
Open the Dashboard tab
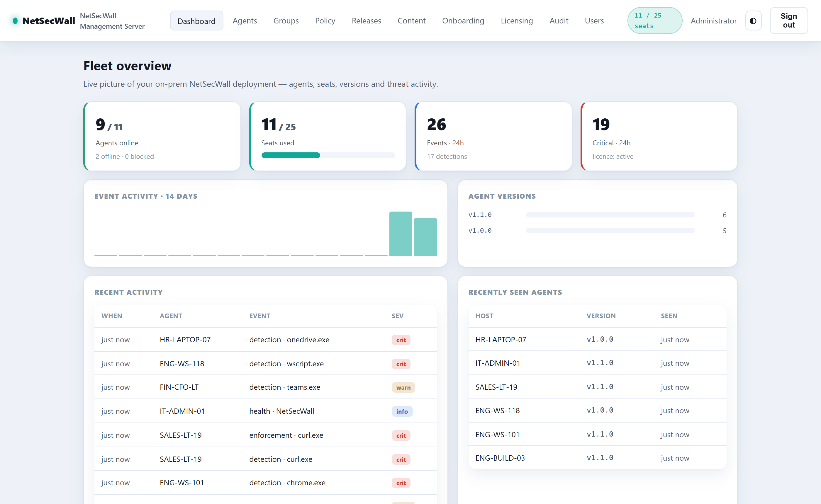196,21
